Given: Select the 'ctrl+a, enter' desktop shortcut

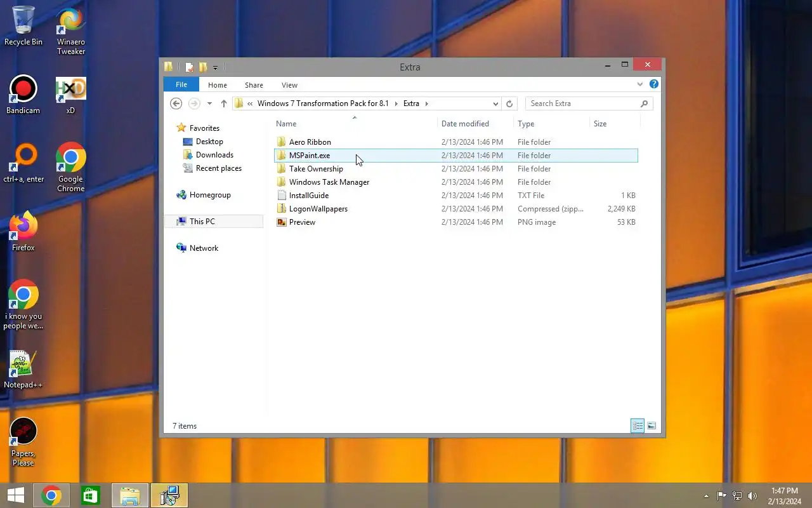Looking at the screenshot, I should (23, 163).
